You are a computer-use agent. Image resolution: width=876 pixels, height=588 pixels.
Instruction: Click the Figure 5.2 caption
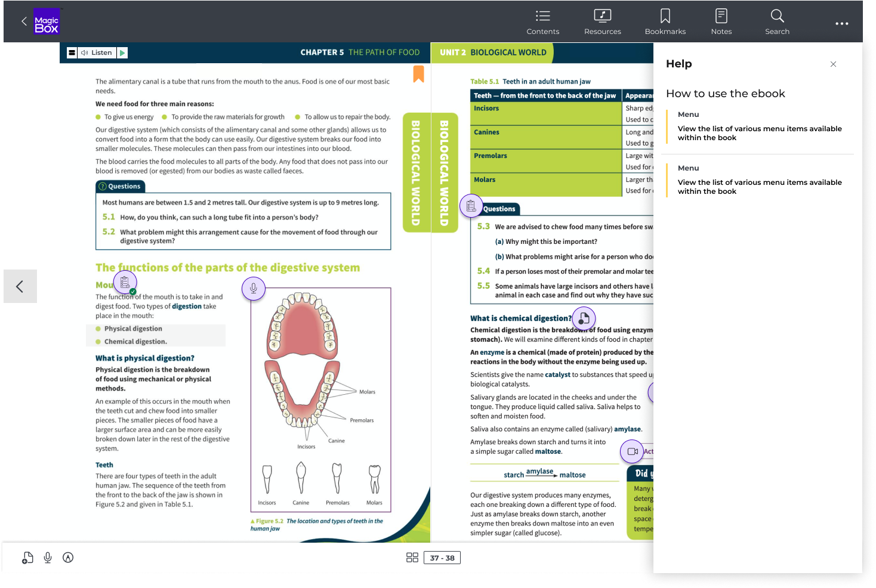tap(317, 525)
